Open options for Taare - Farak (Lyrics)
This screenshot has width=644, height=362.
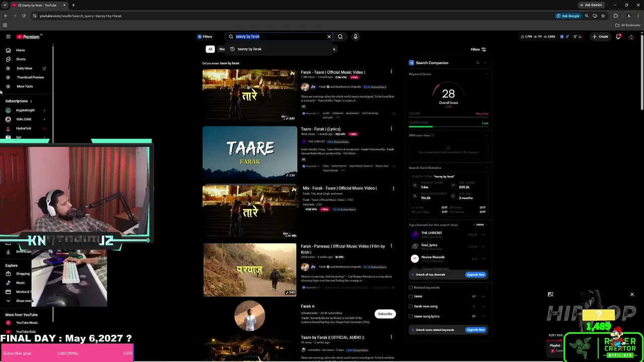[x=391, y=129]
